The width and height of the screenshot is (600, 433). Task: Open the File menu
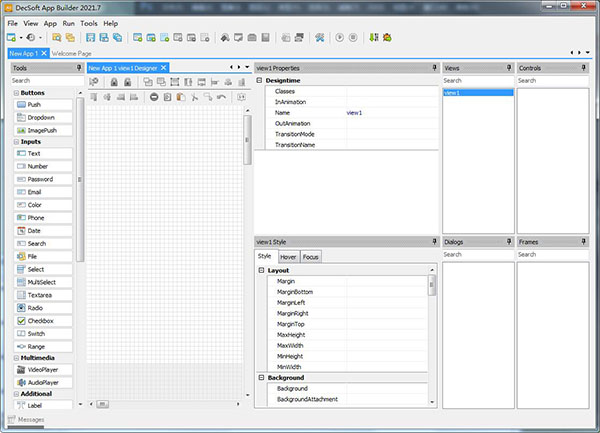coord(12,23)
